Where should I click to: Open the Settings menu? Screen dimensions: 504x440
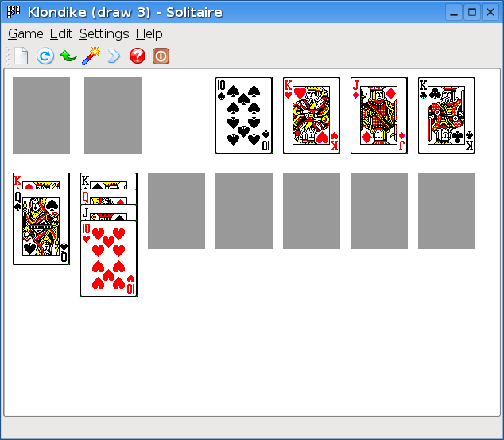click(x=104, y=33)
